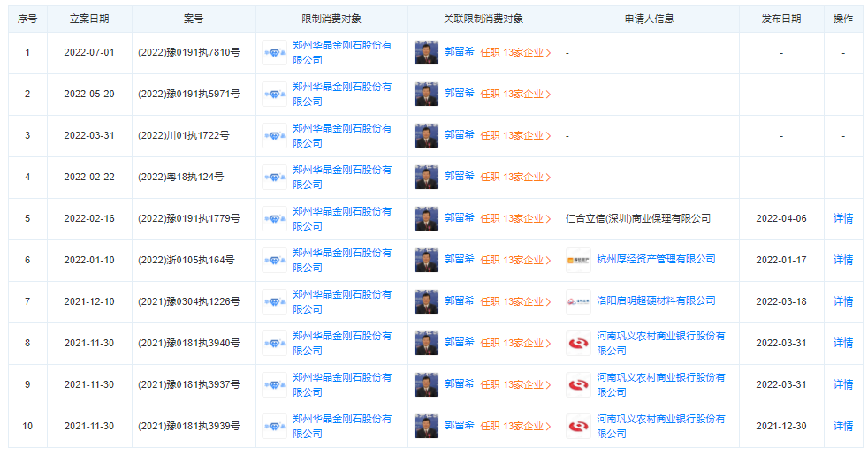The width and height of the screenshot is (868, 455).
Task: Expand 任职 13家企业 in row 7
Action: (x=515, y=301)
